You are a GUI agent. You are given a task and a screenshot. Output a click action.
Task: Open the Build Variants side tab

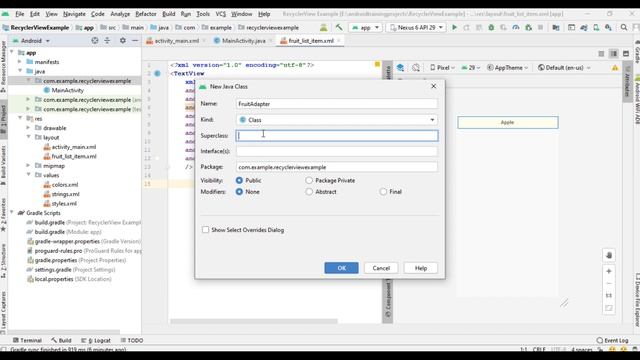[x=3, y=164]
